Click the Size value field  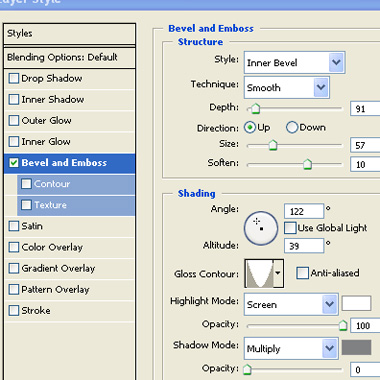pyautogui.click(x=365, y=145)
